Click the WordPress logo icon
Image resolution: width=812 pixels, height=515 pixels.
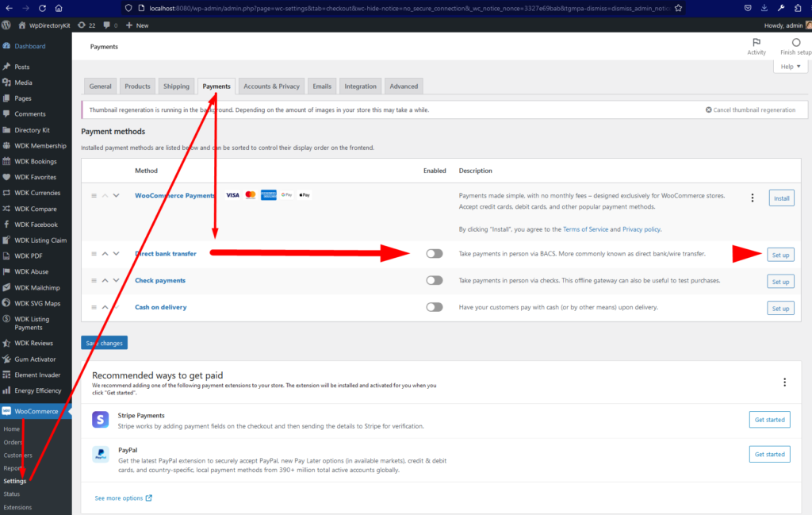click(x=6, y=25)
